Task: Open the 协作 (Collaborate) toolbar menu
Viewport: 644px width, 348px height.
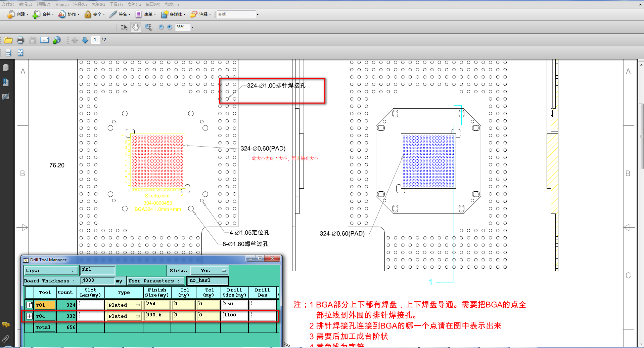Action: (x=69, y=14)
